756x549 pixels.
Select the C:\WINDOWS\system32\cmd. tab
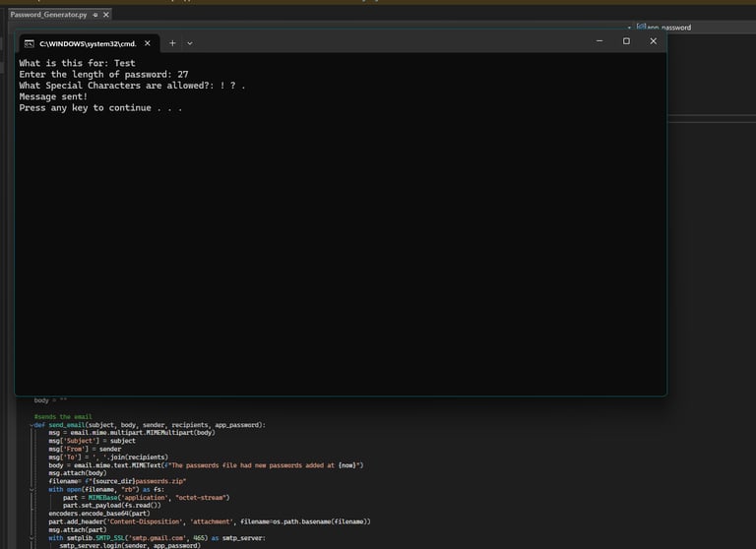88,44
